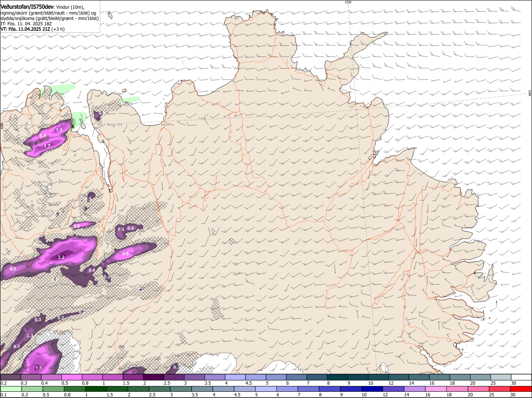Click the 1.6 precipitation value on the map
The height and width of the screenshot is (398, 532).
click(x=39, y=368)
